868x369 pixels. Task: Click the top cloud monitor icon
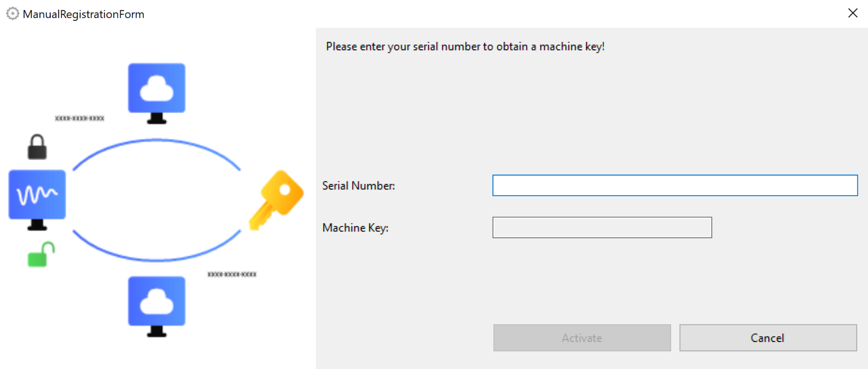pos(157,92)
